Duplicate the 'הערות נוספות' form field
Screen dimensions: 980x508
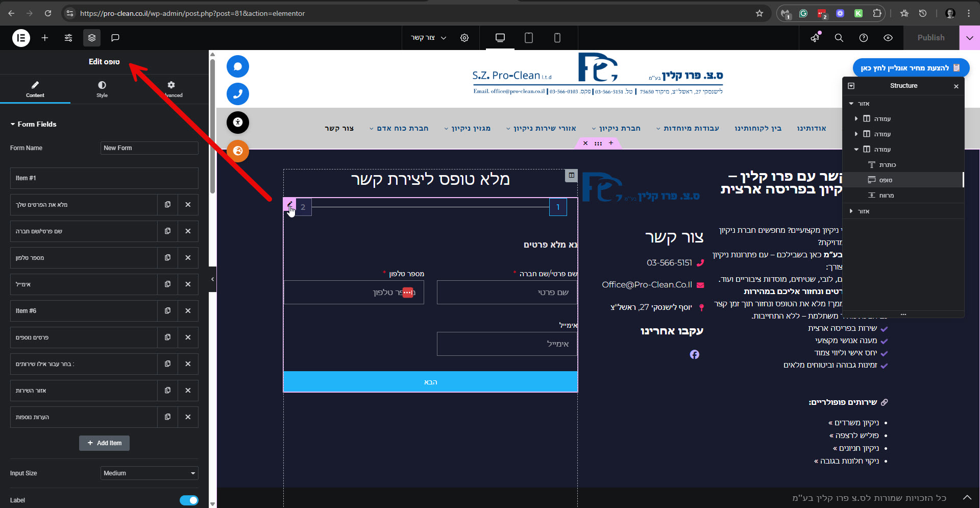[x=167, y=417]
